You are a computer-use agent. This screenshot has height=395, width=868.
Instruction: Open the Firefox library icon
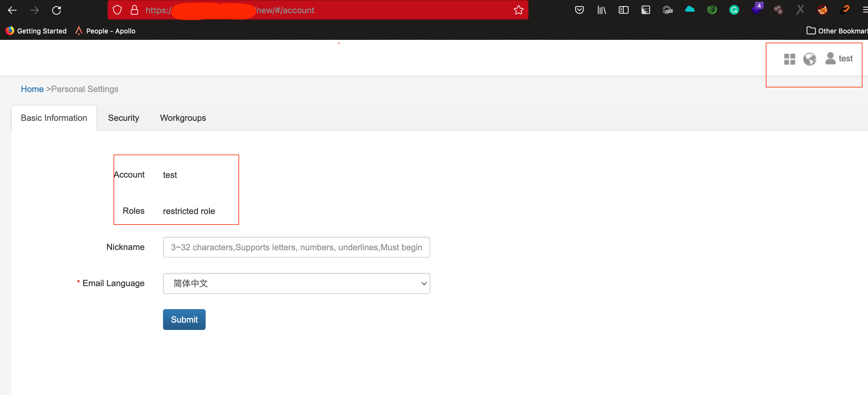602,10
